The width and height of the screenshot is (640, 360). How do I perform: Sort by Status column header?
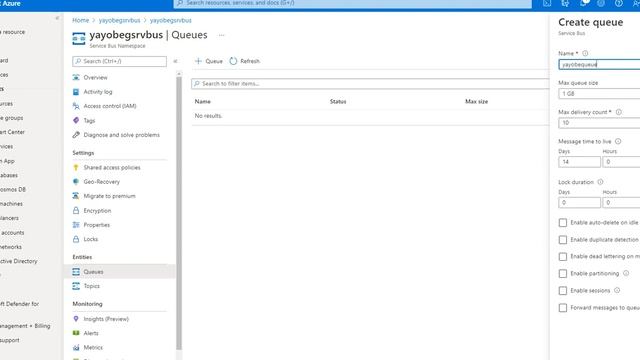[x=338, y=101]
